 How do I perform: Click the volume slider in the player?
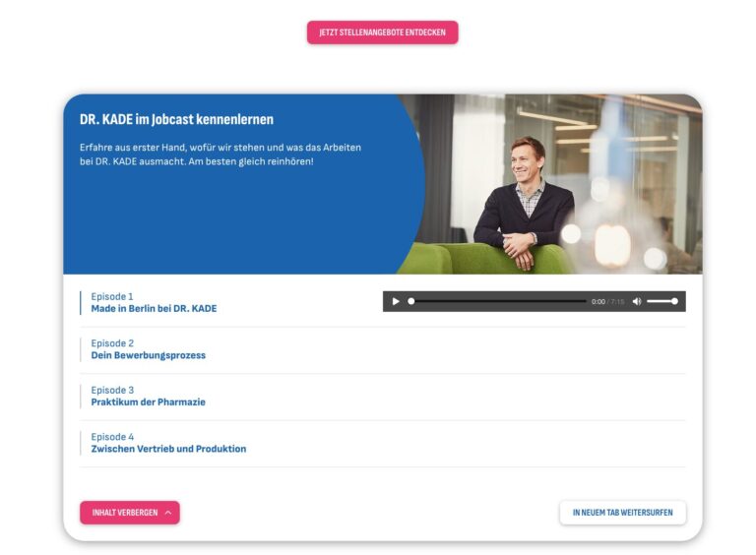662,301
